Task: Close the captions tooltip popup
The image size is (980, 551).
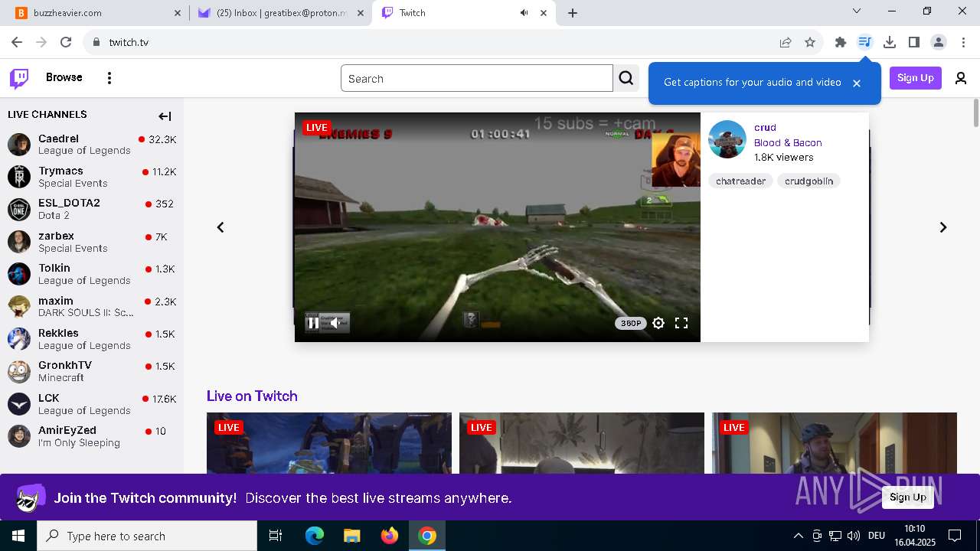Action: pos(857,83)
